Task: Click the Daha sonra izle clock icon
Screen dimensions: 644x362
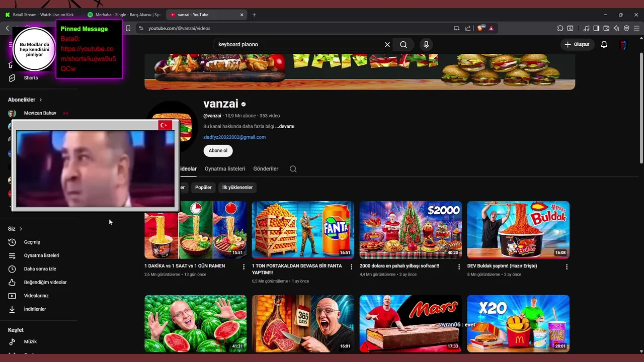Action: [x=12, y=269]
